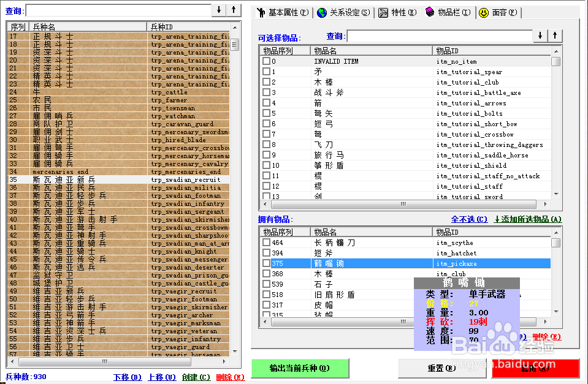Screen dimensions: 588x384
Task: Click the 全不选 deselect-all link
Action: (x=469, y=219)
